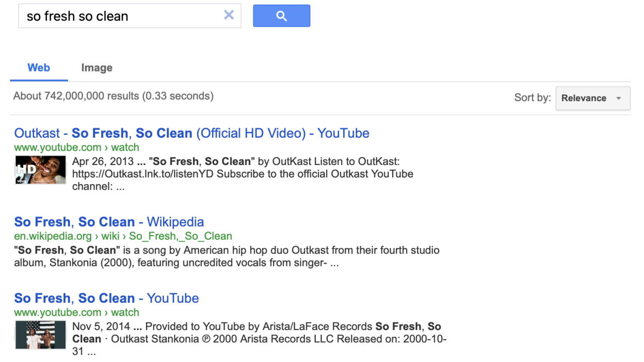Open the So Fresh, So Clean Wikipedia result
Image resolution: width=644 pixels, height=362 pixels.
click(x=109, y=222)
